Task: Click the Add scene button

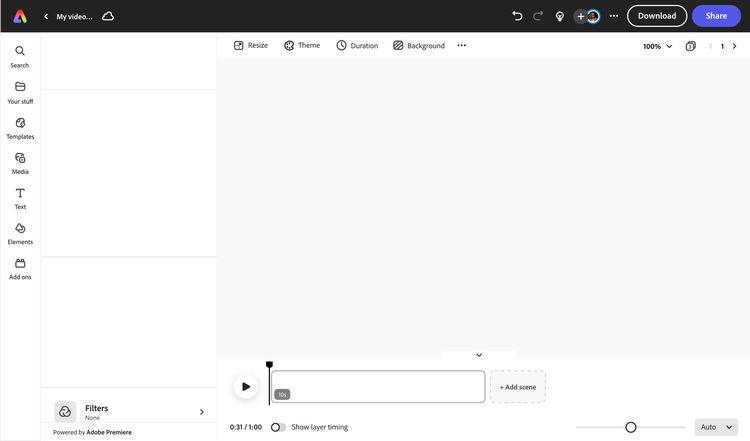Action: point(518,387)
